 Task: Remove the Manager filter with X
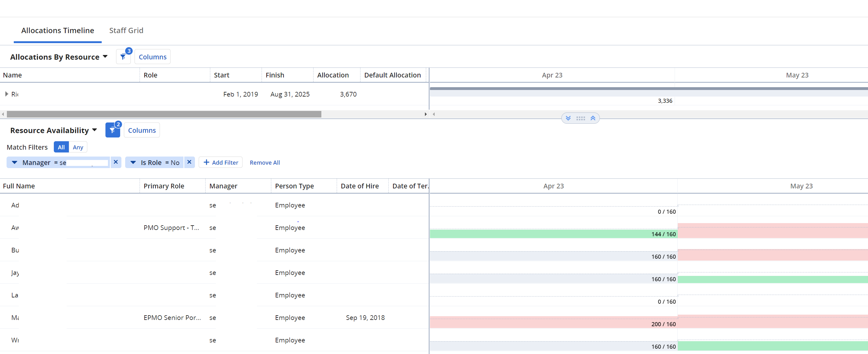click(x=115, y=162)
